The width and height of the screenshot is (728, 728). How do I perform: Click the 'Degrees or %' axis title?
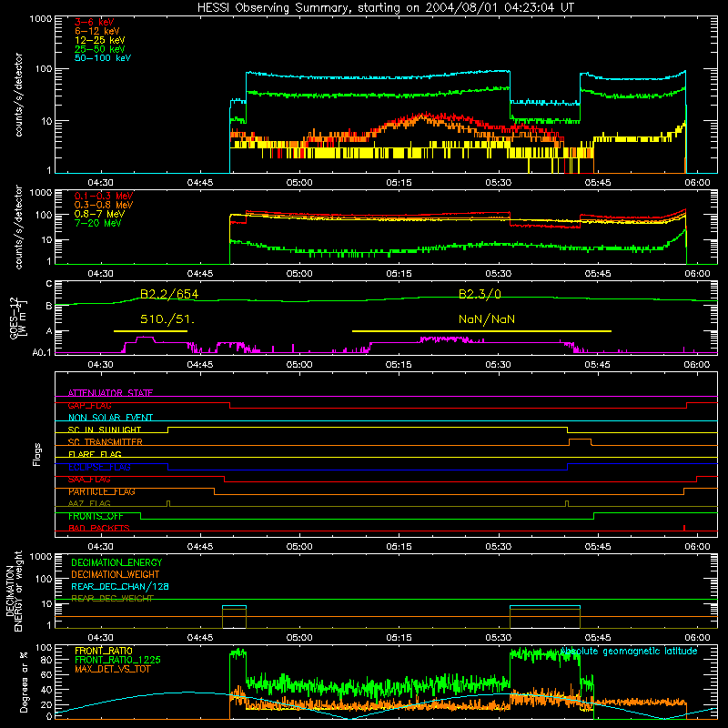(x=24, y=682)
